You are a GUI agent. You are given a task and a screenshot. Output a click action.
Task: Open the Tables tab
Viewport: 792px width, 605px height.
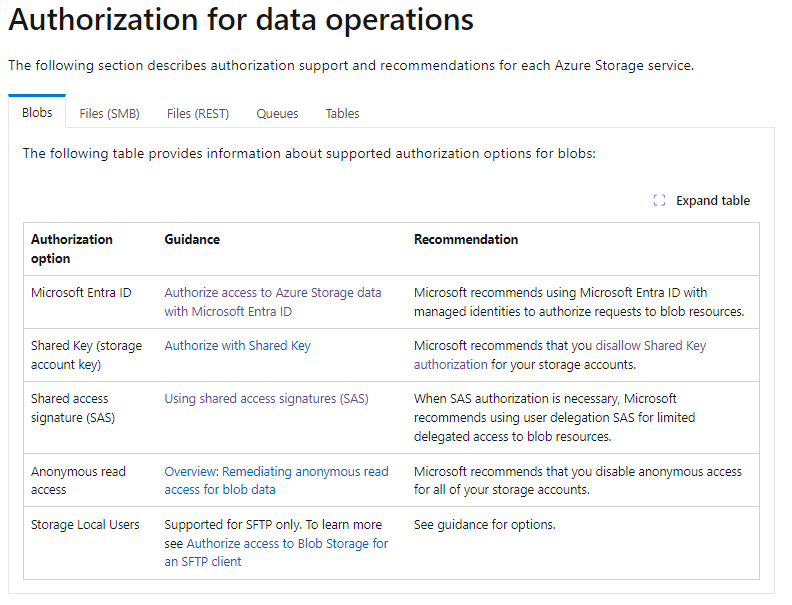(342, 114)
